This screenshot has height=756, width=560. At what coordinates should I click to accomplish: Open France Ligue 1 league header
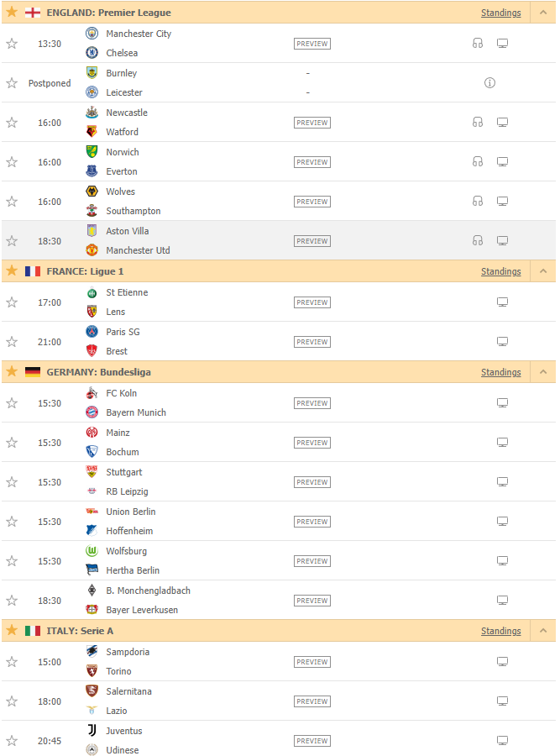(x=85, y=271)
